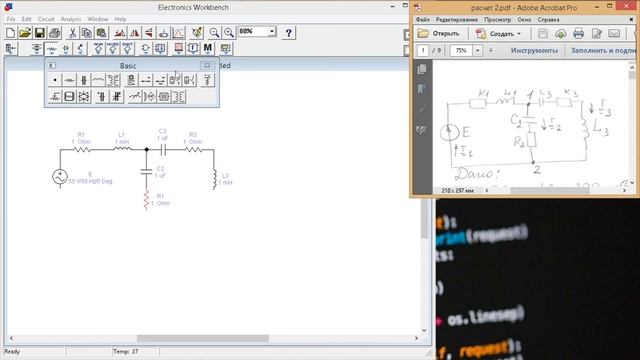640x360 pixels.
Task: Open the Indicators parts bin
Action: coord(178,49)
